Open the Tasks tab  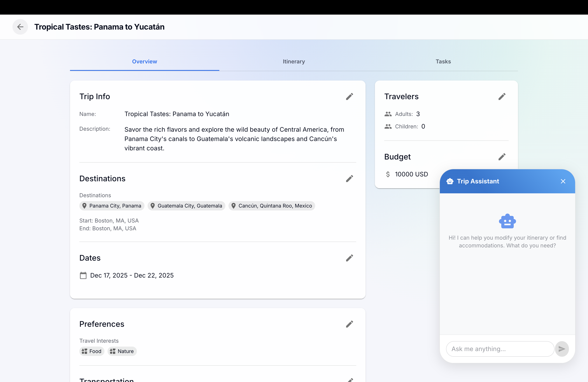click(x=443, y=61)
